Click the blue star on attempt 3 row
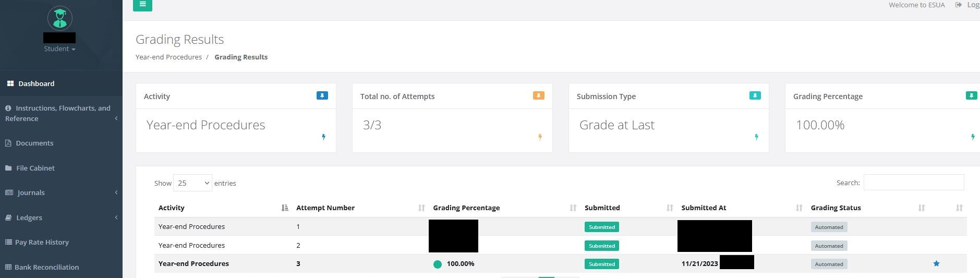The width and height of the screenshot is (980, 278). [x=936, y=263]
